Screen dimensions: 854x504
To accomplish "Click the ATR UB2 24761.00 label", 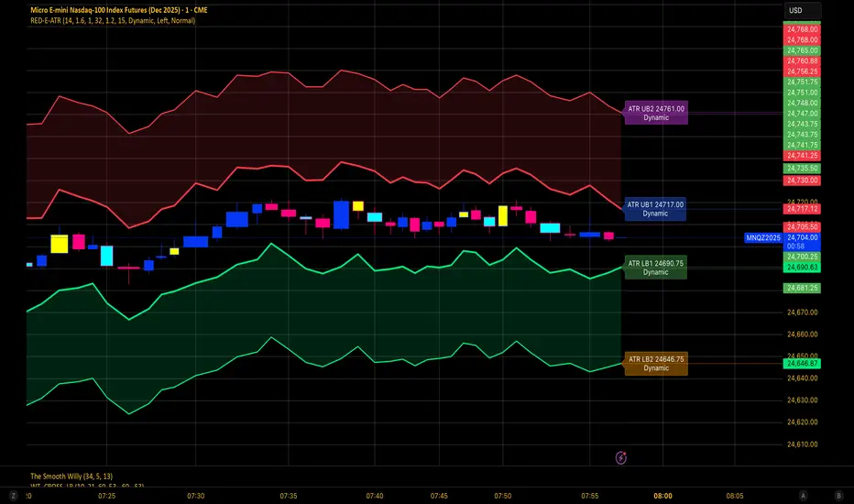I will 656,113.
